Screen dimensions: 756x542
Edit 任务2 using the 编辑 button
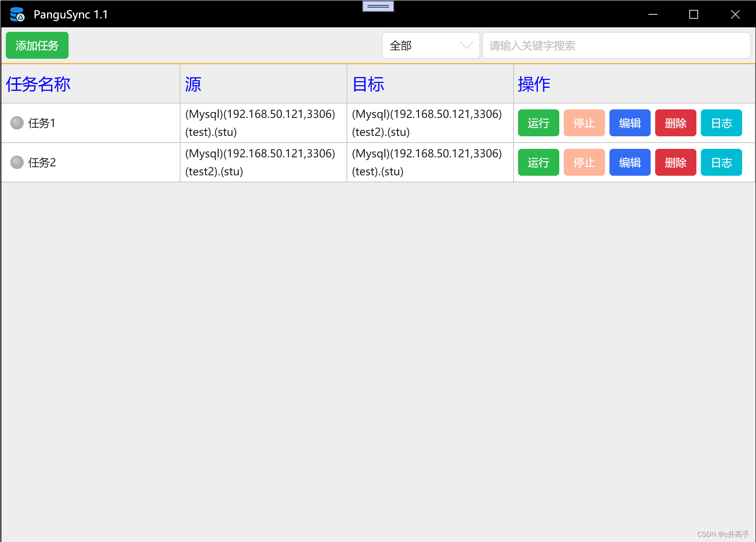click(x=630, y=162)
